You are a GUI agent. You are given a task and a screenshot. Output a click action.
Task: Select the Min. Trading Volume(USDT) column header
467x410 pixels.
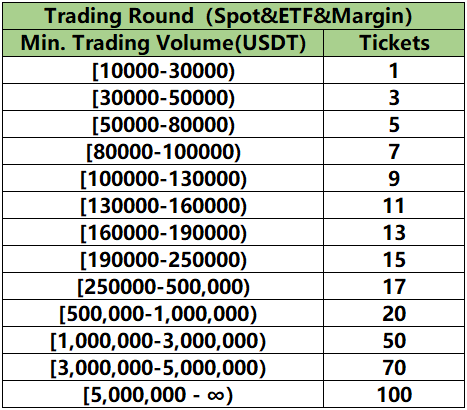pos(163,43)
